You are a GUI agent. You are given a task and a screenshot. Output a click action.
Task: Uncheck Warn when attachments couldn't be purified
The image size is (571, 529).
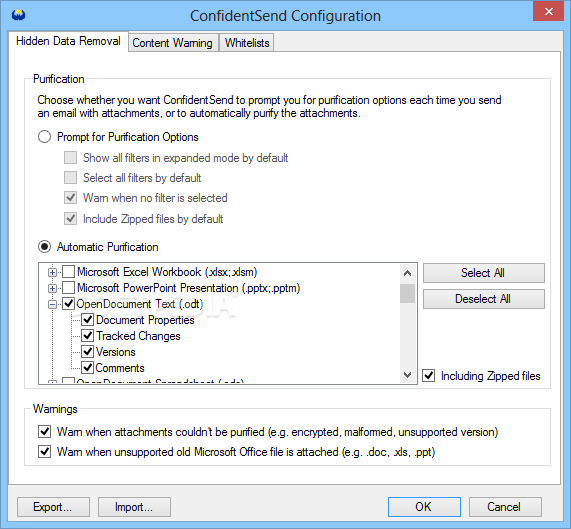[44, 432]
